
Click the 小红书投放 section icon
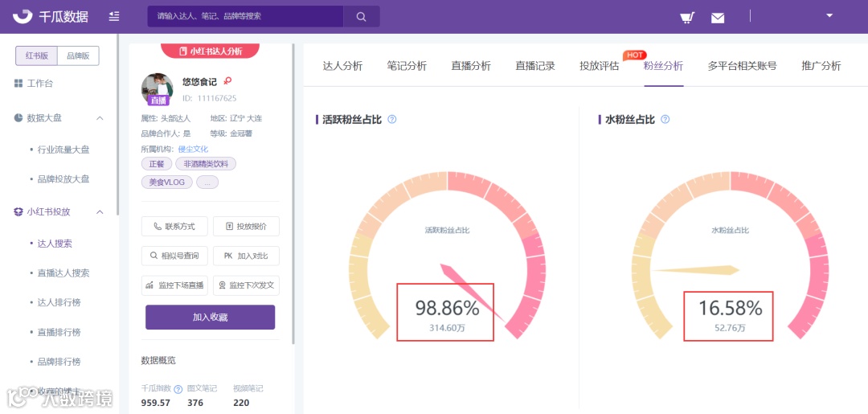coord(18,211)
